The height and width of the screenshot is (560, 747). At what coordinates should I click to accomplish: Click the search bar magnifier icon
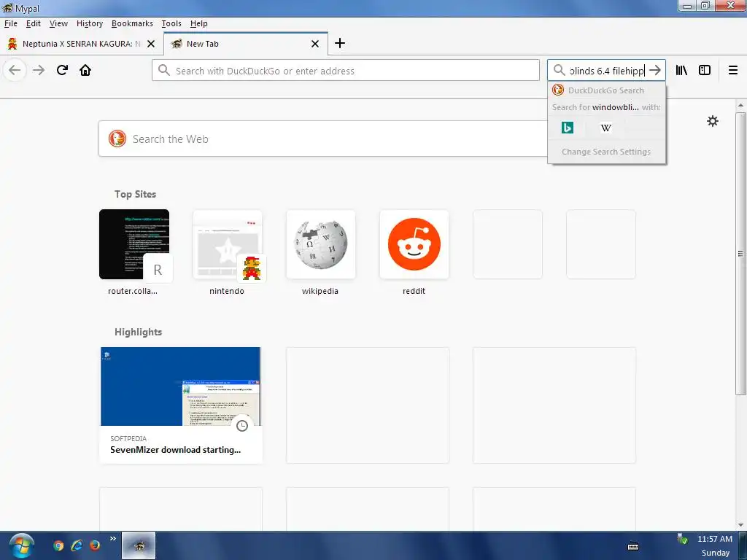(x=559, y=71)
